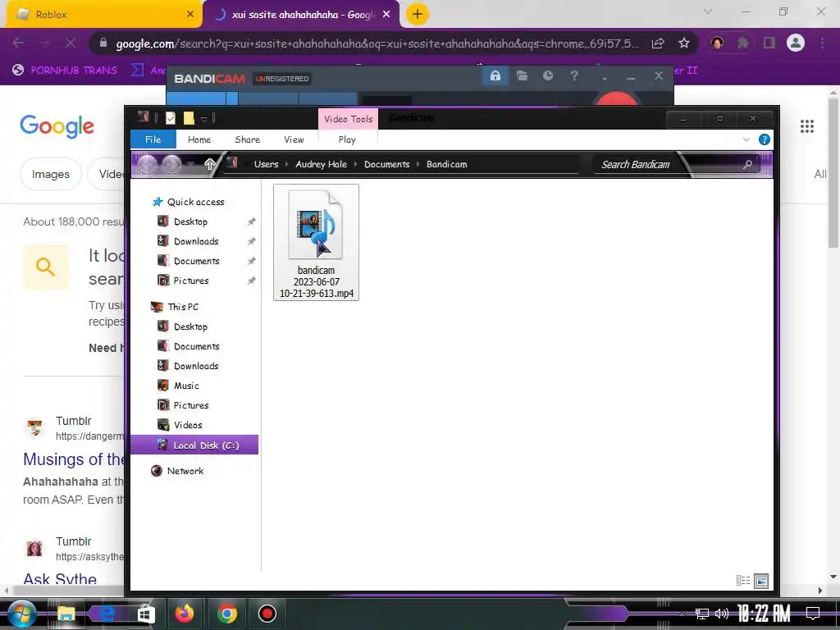This screenshot has height=630, width=840.
Task: Open Google Chrome from the taskbar
Action: (227, 613)
